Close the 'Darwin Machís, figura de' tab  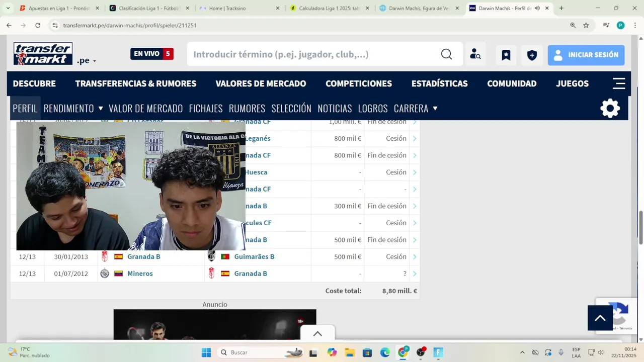click(457, 8)
